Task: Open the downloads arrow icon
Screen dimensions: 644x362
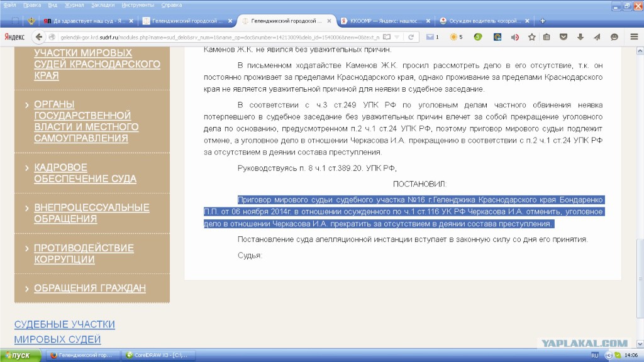Action: click(x=580, y=37)
